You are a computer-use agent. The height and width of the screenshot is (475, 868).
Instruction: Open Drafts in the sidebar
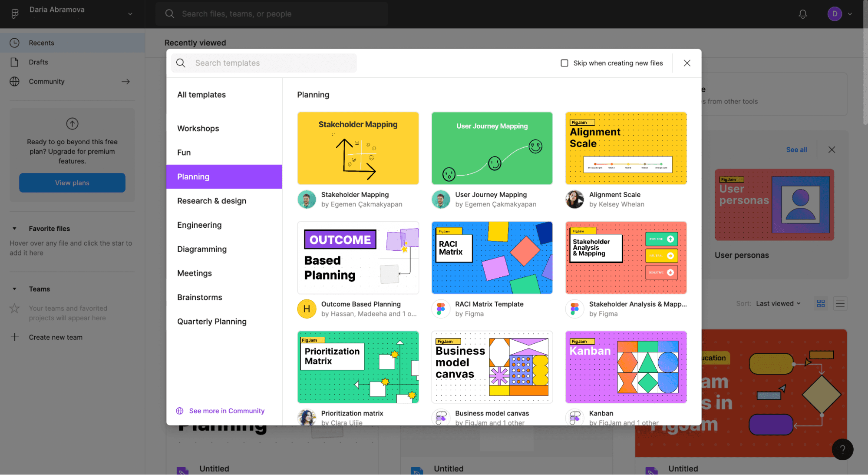coord(72,62)
